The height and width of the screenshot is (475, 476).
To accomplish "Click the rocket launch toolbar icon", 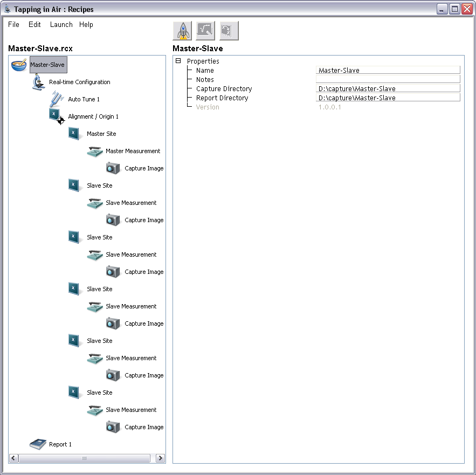I will click(182, 31).
